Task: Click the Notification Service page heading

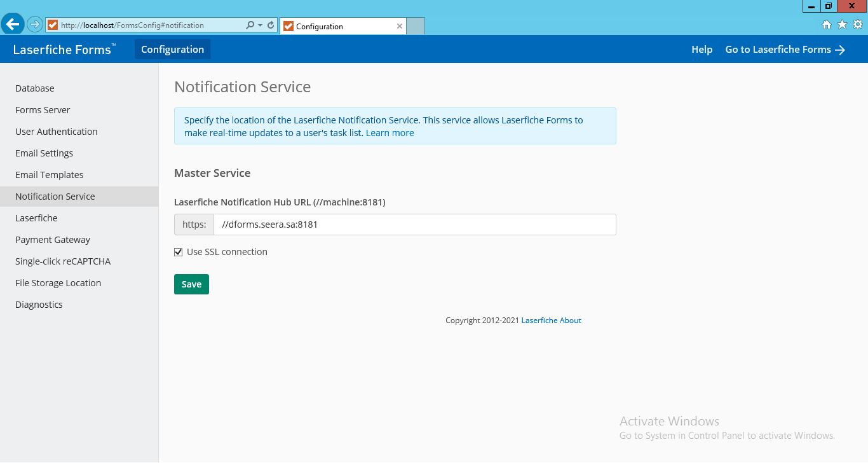Action: click(243, 87)
